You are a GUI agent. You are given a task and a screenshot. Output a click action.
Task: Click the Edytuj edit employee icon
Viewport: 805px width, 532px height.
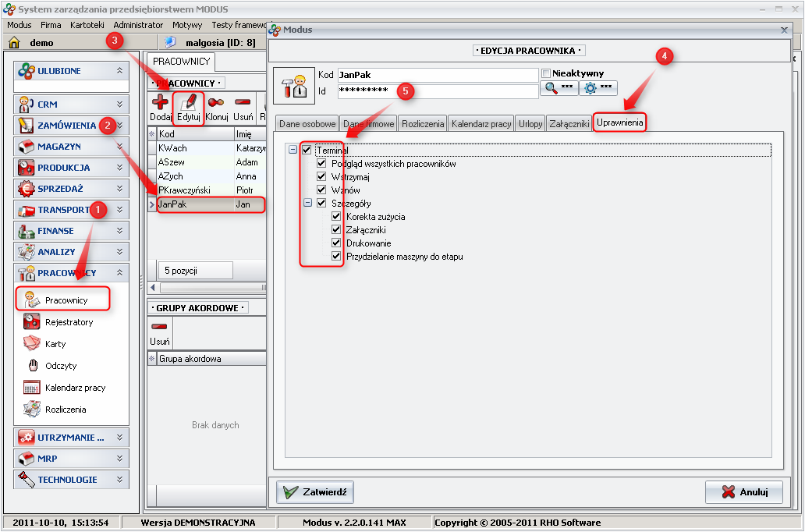point(188,102)
